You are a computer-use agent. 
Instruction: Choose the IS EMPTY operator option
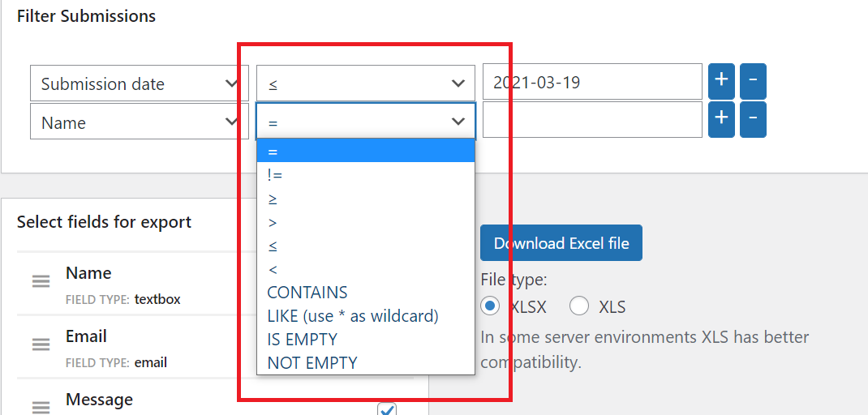pos(302,339)
